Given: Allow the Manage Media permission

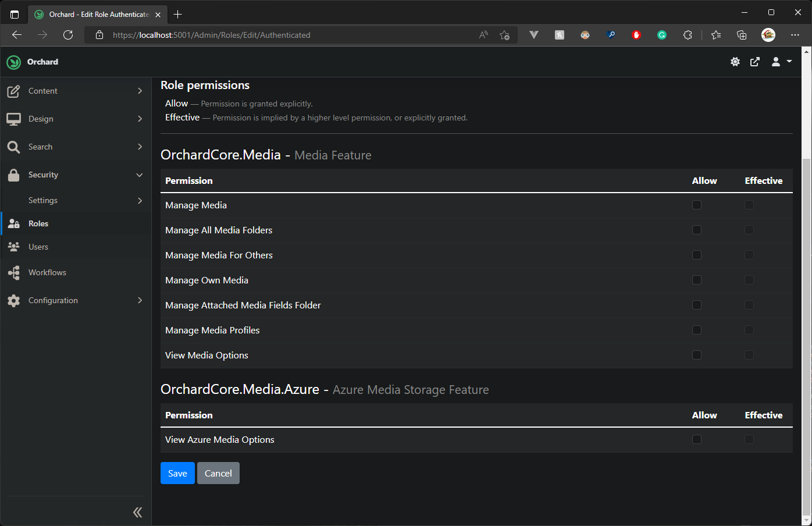Looking at the screenshot, I should tap(697, 205).
